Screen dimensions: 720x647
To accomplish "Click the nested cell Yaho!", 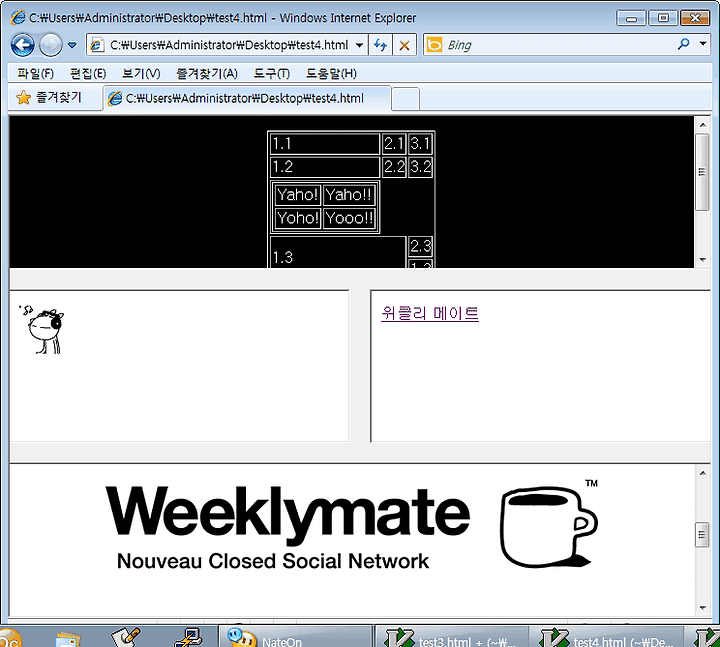I will [298, 195].
